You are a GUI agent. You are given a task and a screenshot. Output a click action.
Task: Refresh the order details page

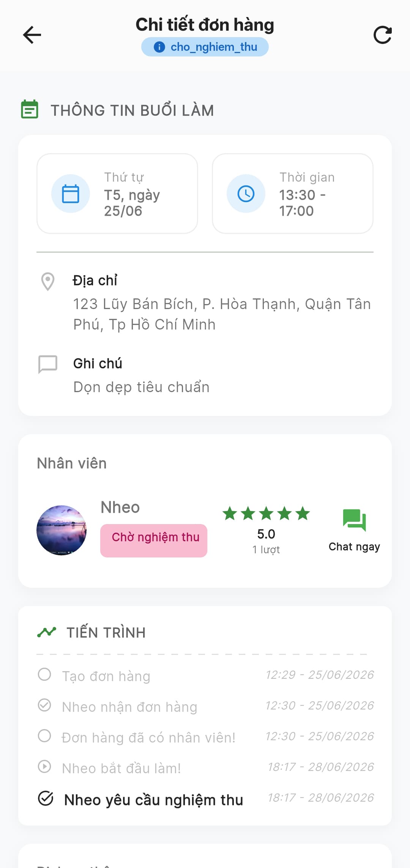[383, 35]
